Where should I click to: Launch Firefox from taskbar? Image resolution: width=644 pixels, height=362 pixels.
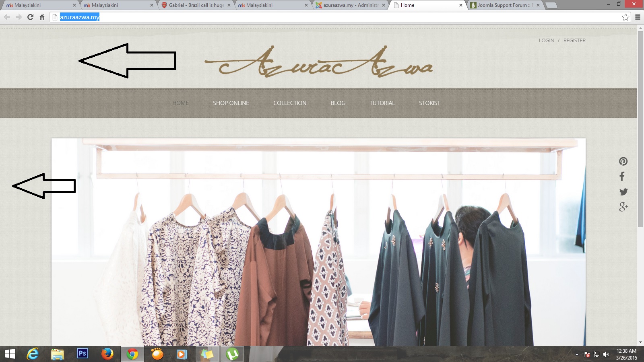click(x=107, y=354)
